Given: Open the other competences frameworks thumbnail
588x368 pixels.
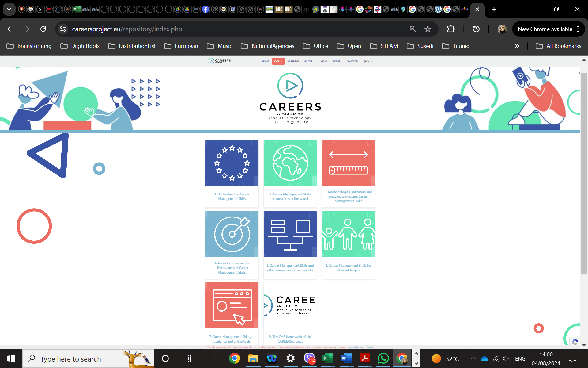Looking at the screenshot, I should click(x=290, y=234).
